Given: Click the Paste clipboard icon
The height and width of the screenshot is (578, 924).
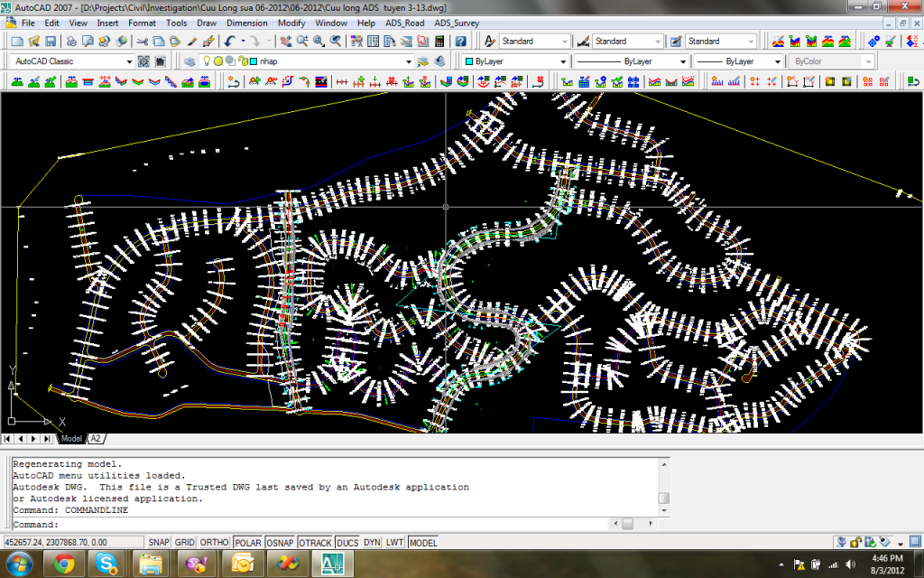Looking at the screenshot, I should [x=175, y=42].
